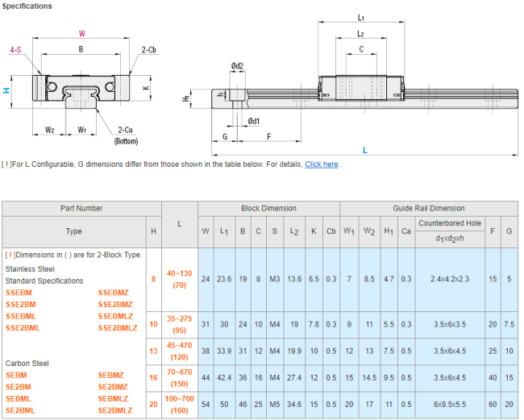Select part number SSEBM
This screenshot has height=420, width=524.
coord(19,293)
